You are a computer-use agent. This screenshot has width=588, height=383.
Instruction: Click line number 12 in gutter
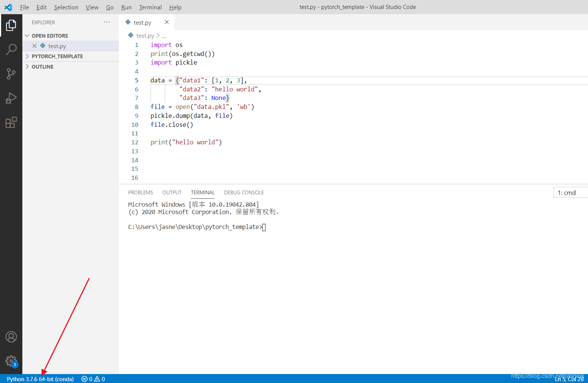[x=135, y=142]
